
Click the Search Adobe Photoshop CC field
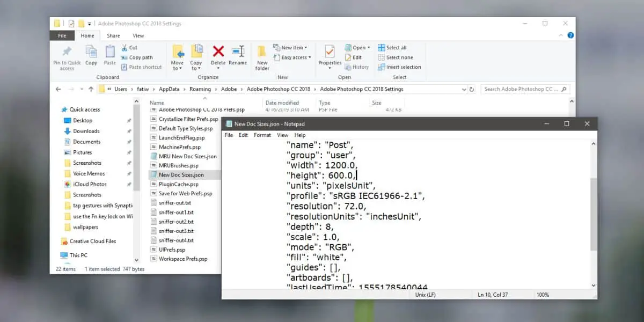(x=525, y=89)
